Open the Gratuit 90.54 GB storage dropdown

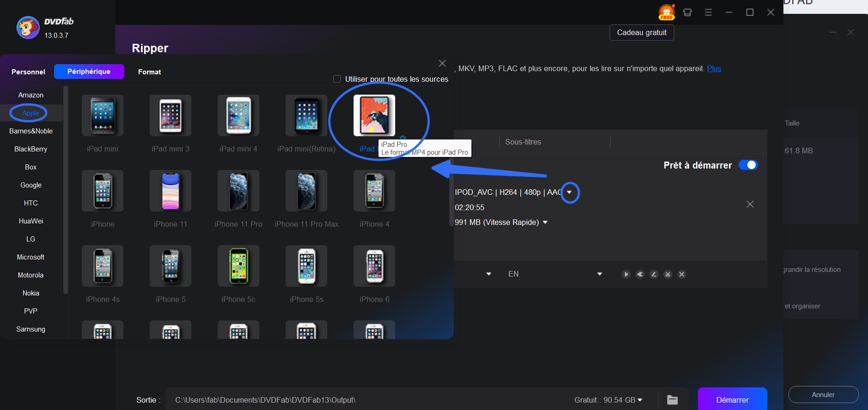point(640,400)
